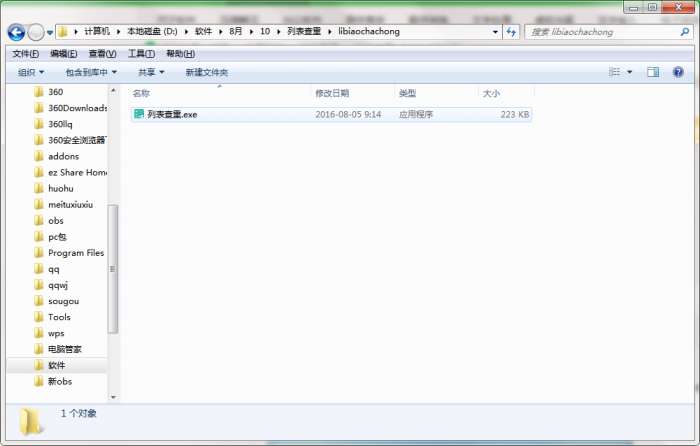Open the 帮助(H) menu
This screenshot has height=446, width=700.
(180, 54)
